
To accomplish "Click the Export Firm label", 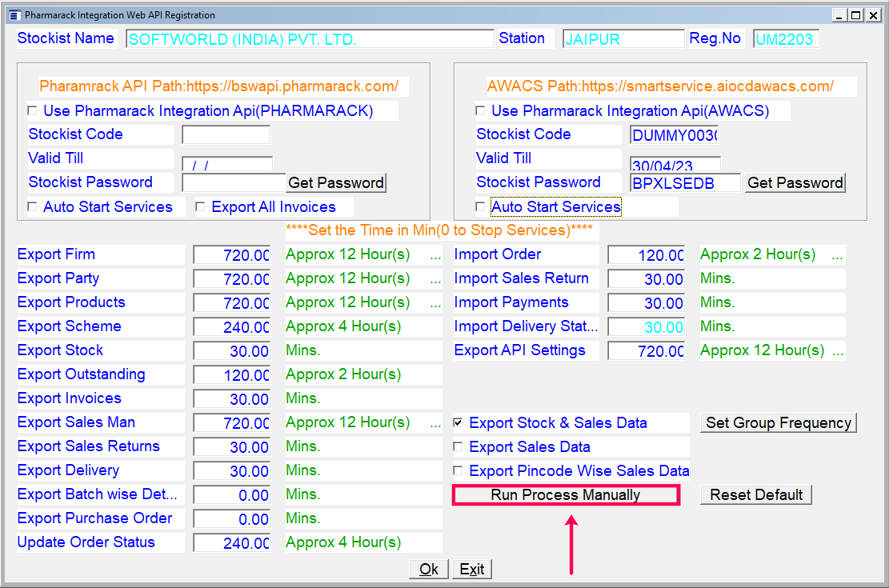I will coord(56,254).
